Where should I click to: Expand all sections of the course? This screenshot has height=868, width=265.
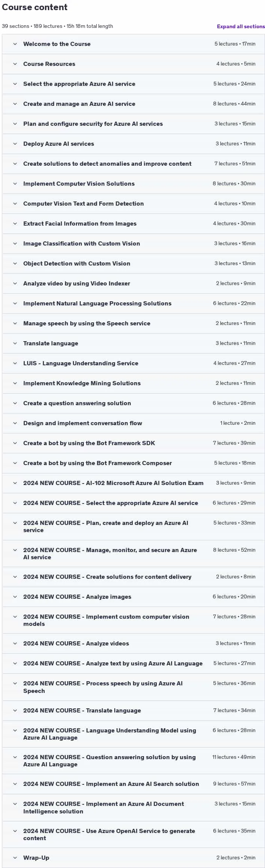241,26
